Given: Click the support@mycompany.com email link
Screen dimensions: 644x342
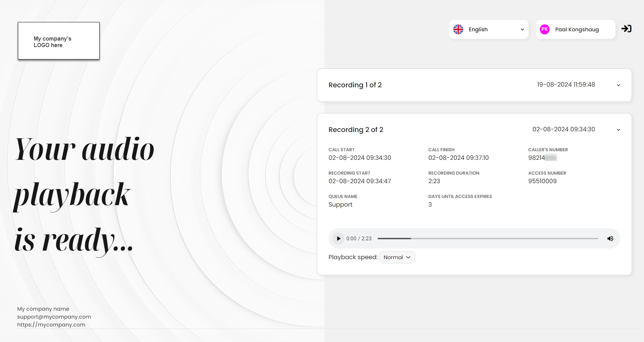Looking at the screenshot, I should pos(54,317).
